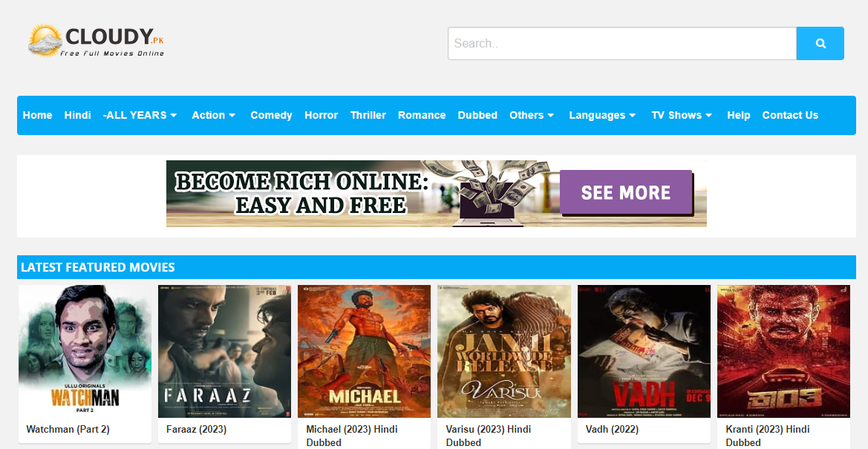Screen dimensions: 868x449
Task: Expand the Languages dropdown
Action: click(x=603, y=115)
